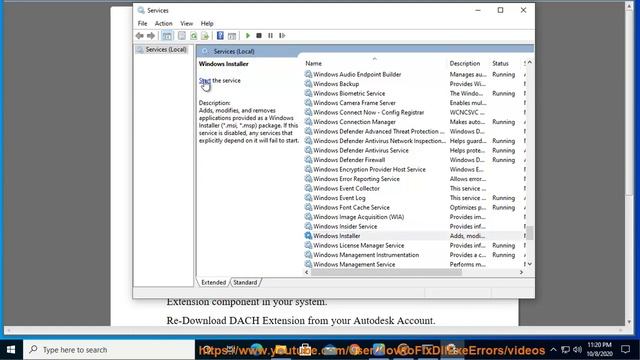Select the Windows Audio Endpoint Builder gear icon

(308, 74)
